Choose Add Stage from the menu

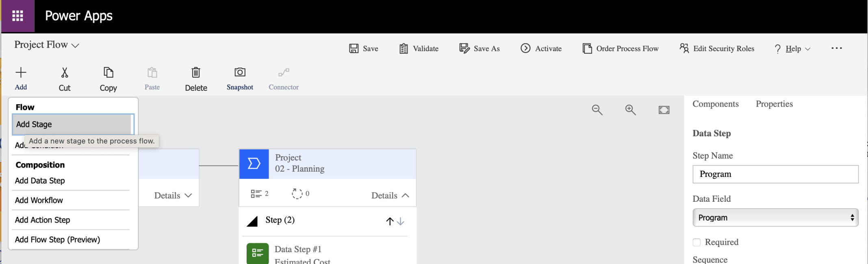73,124
